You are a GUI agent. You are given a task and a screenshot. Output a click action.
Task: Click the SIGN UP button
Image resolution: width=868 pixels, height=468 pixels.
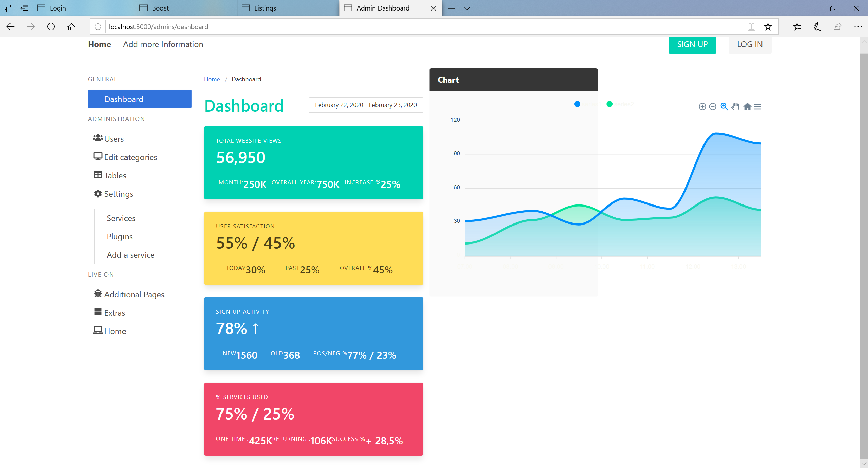[x=692, y=44]
